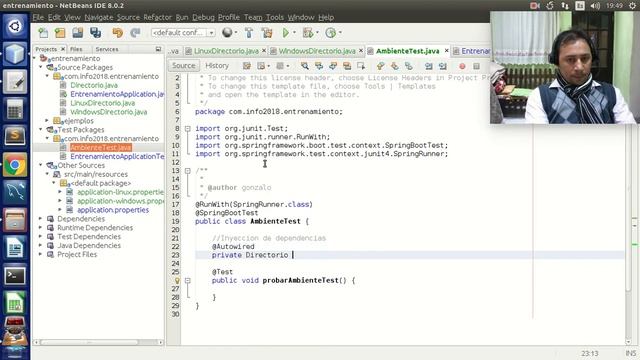The height and width of the screenshot is (360, 640).
Task: Switch to WindowsDirectorio.java tab
Action: (x=317, y=51)
